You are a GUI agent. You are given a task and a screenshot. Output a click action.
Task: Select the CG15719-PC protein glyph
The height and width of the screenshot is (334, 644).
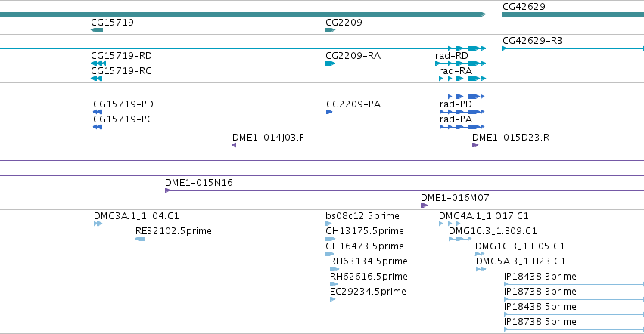tap(98, 127)
